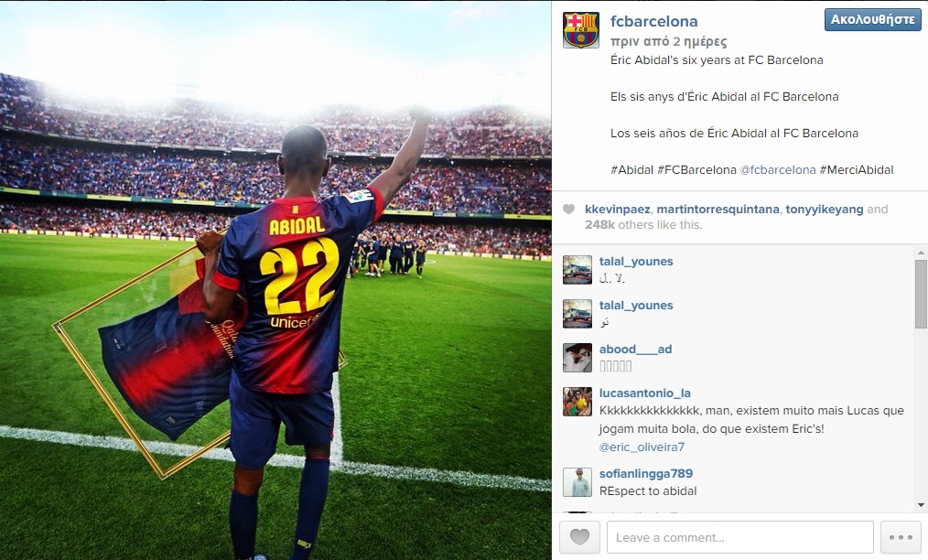Follow fcbarcelona with Ακολουθήστε button

pos(872,19)
